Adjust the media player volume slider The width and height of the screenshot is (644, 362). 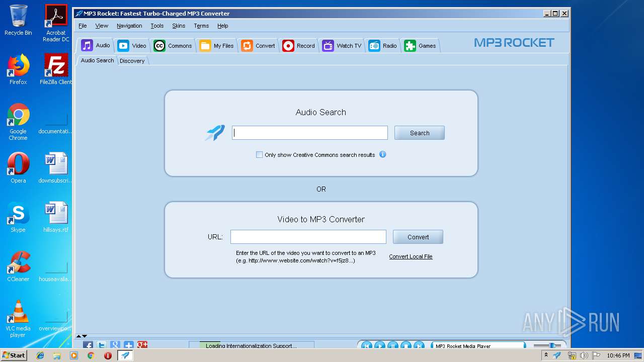click(547, 345)
